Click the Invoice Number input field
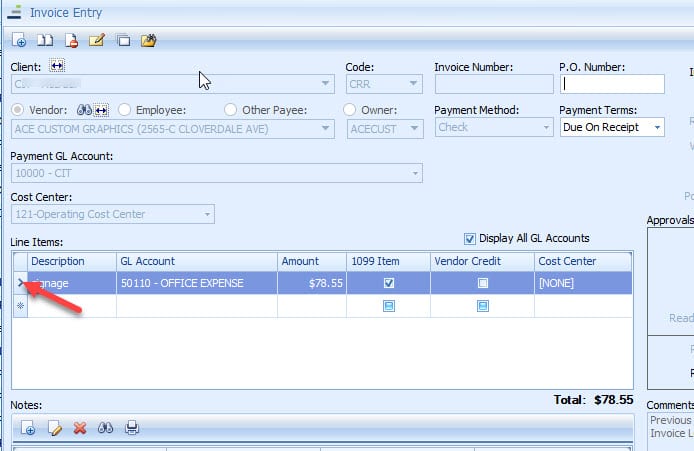Image resolution: width=694 pixels, height=451 pixels. pyautogui.click(x=494, y=84)
